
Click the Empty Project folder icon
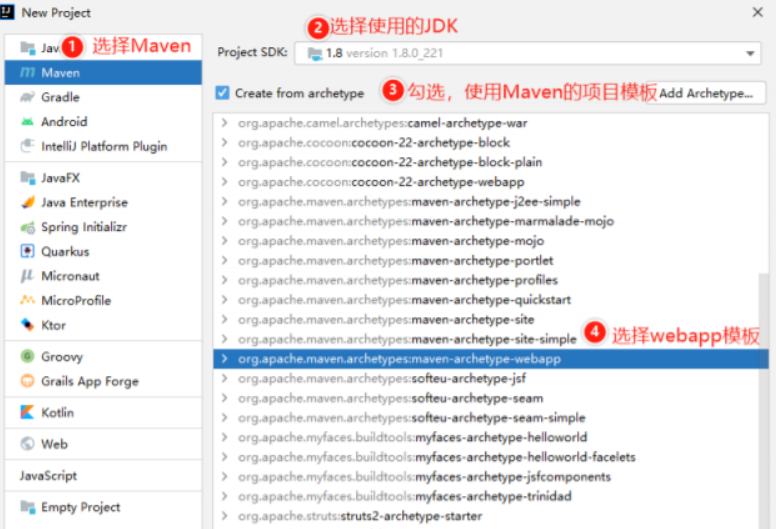pyautogui.click(x=28, y=507)
